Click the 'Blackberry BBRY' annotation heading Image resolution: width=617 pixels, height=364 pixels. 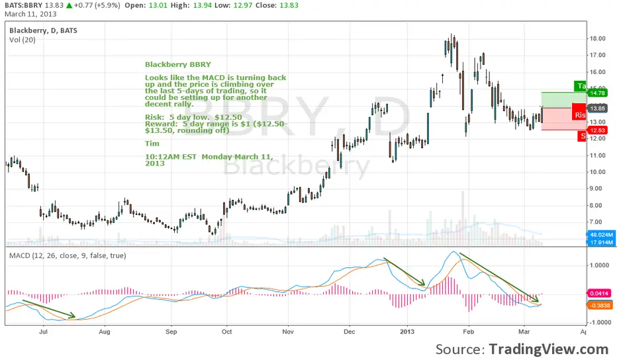point(178,65)
